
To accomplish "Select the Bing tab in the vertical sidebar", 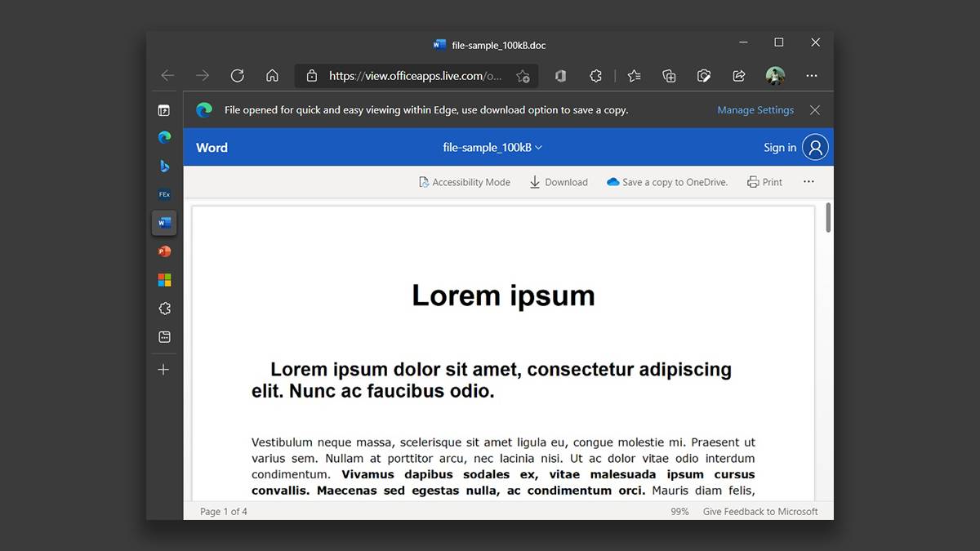I will tap(164, 166).
